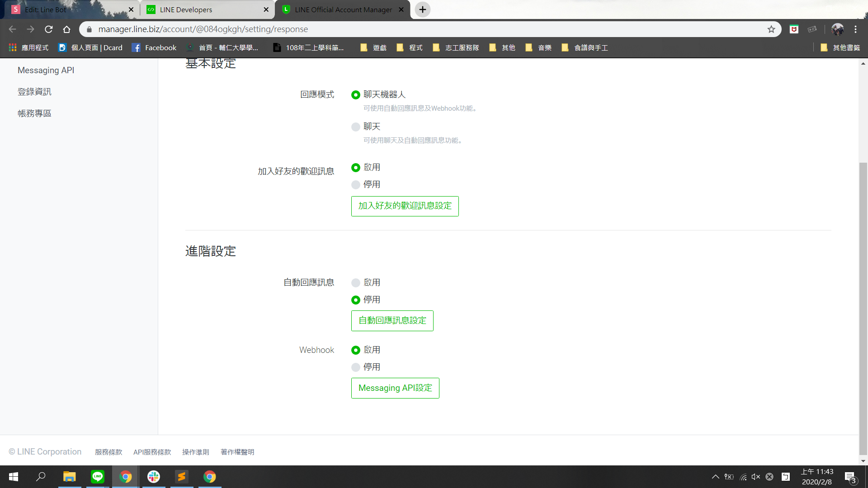The image size is (868, 488).
Task: Show hidden system tray icons chevron
Action: click(x=715, y=477)
